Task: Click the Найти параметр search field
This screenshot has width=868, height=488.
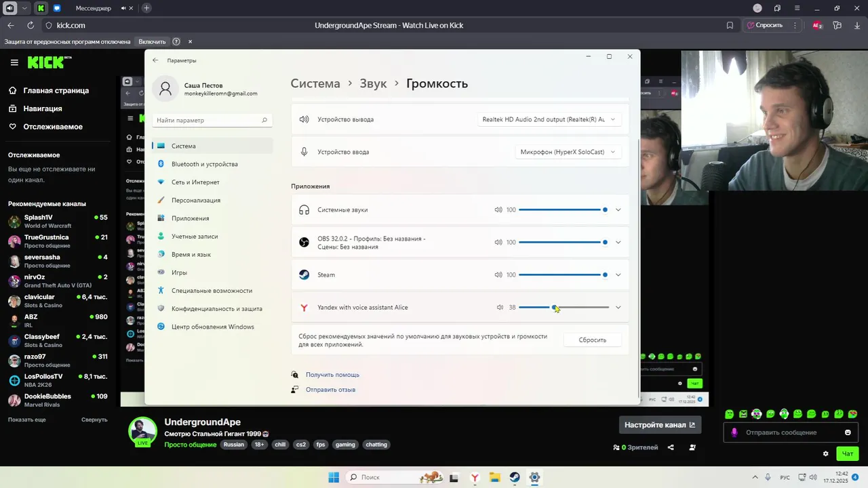Action: point(213,120)
